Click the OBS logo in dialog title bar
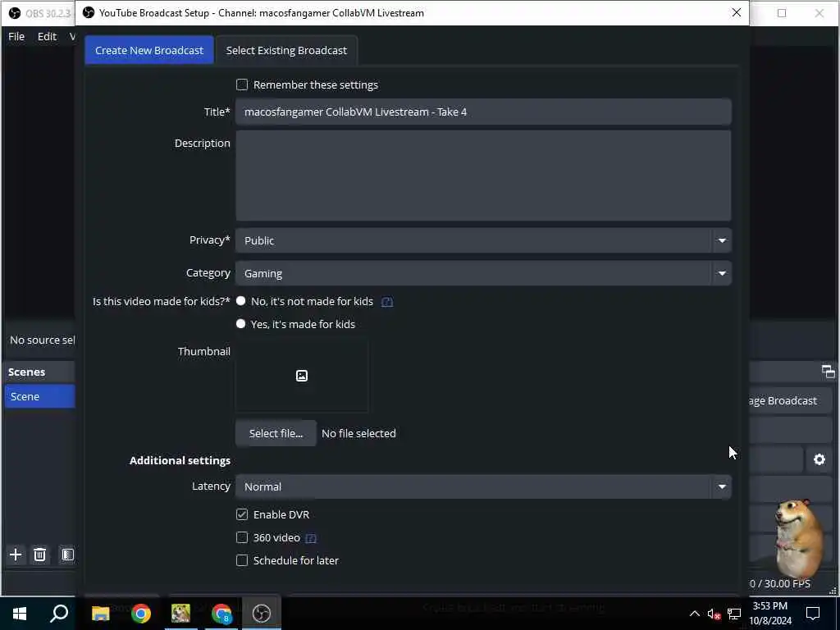This screenshot has height=630, width=840. [89, 12]
